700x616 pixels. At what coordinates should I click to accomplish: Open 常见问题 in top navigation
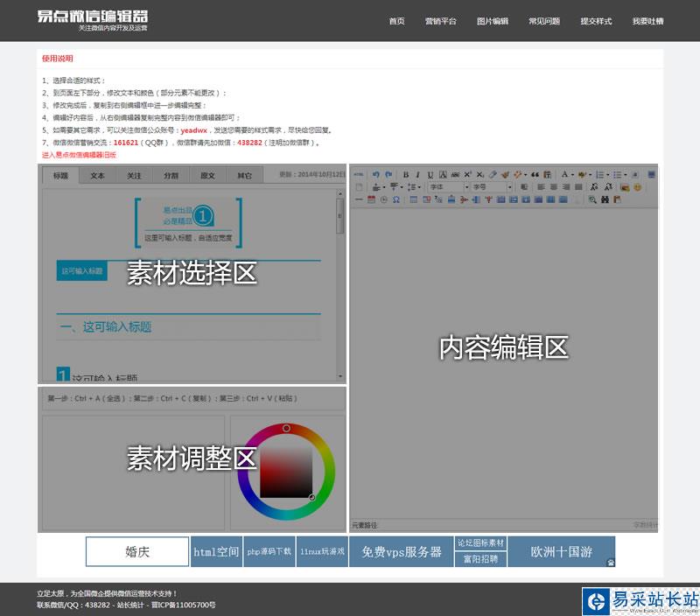[x=544, y=21]
